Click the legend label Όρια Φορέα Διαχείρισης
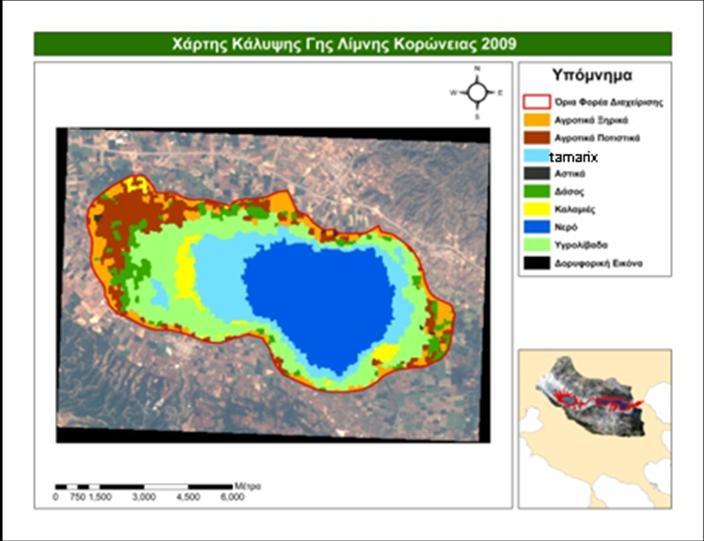 609,102
